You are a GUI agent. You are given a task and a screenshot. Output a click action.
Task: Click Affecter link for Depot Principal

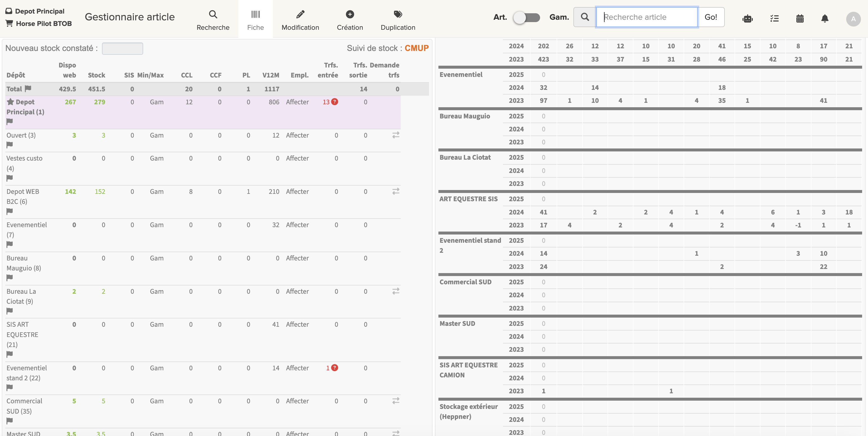298,102
